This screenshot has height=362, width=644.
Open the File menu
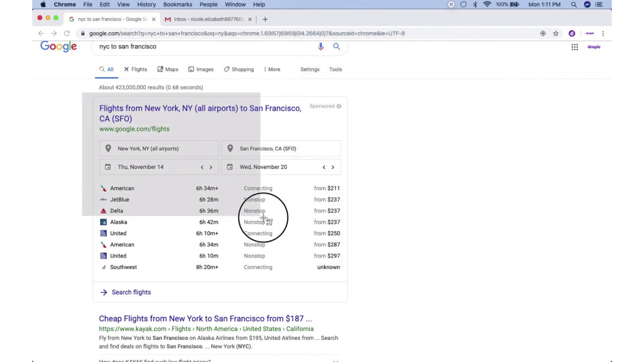pyautogui.click(x=88, y=5)
